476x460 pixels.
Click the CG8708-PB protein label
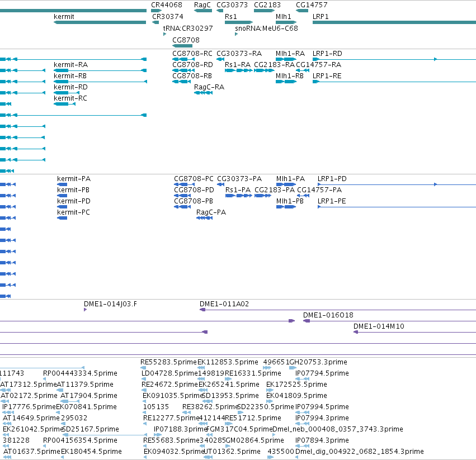point(194,201)
